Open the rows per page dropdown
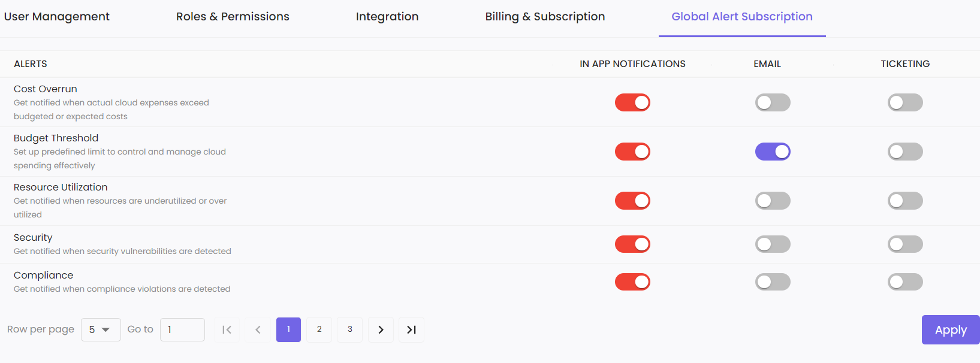Viewport: 980px width, 363px height. [100, 329]
